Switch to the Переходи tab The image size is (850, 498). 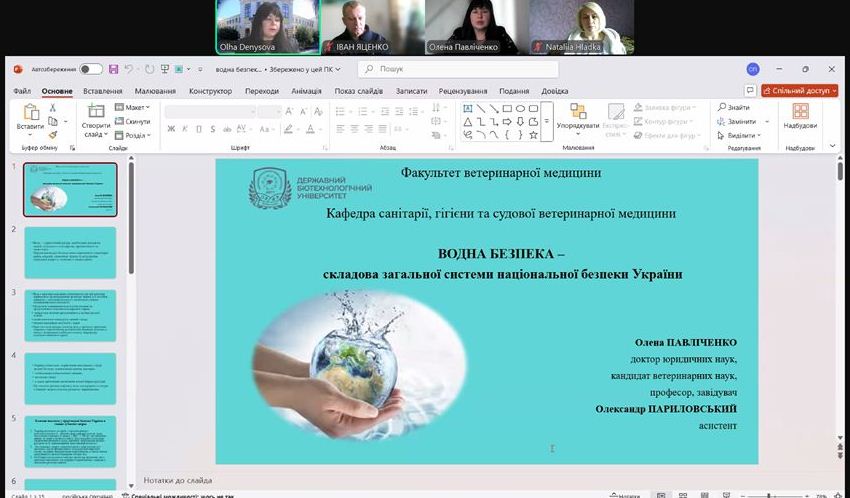pyautogui.click(x=262, y=91)
